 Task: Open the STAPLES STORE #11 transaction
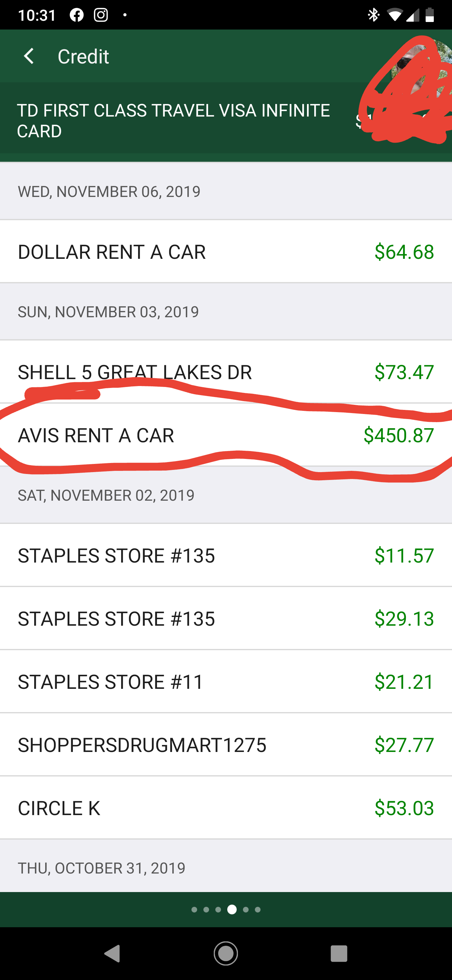[x=226, y=681]
